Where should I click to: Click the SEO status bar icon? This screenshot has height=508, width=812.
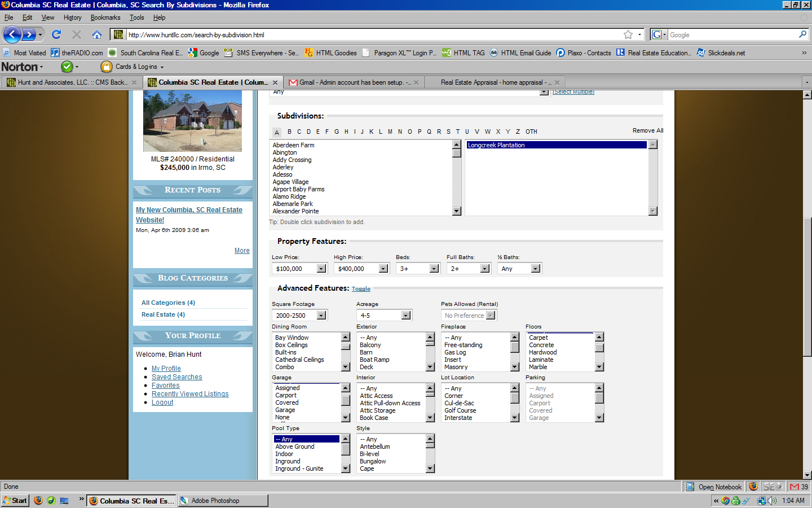point(772,486)
